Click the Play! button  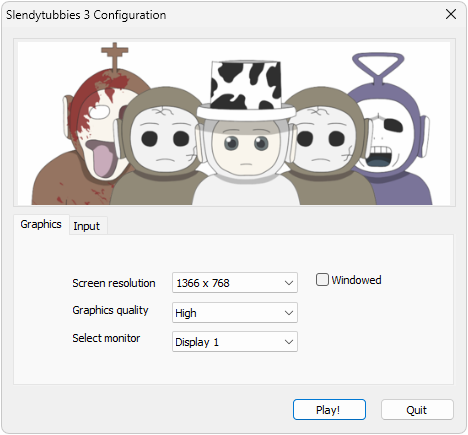pyautogui.click(x=329, y=409)
